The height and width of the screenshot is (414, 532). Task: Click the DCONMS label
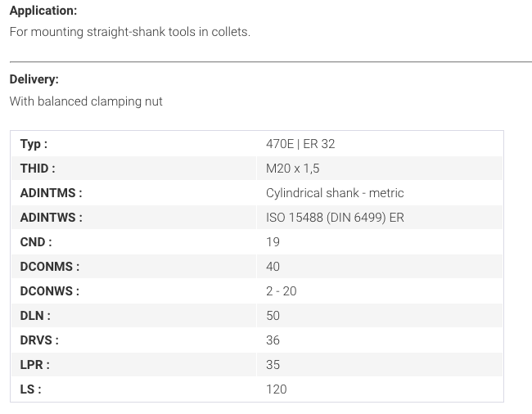tap(50, 267)
